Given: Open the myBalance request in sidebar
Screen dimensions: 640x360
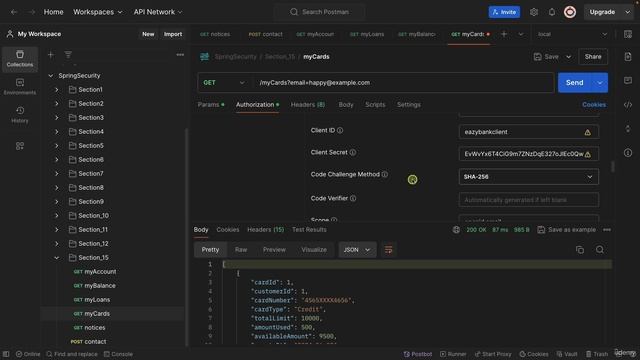Looking at the screenshot, I should pyautogui.click(x=100, y=286).
